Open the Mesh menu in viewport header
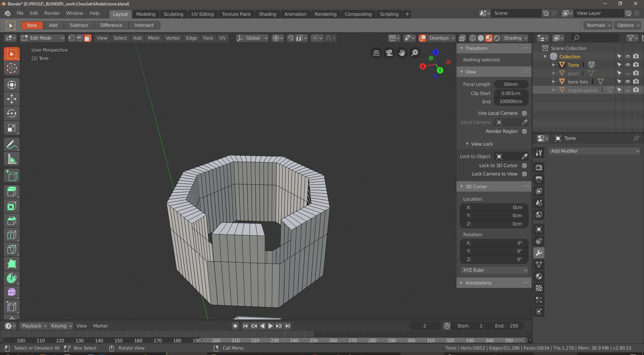 154,38
